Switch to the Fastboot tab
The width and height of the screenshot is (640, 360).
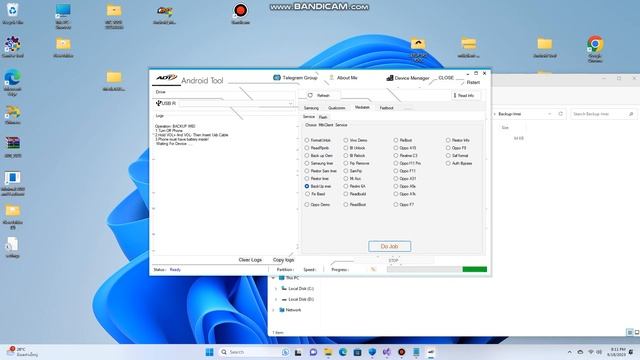(386, 108)
